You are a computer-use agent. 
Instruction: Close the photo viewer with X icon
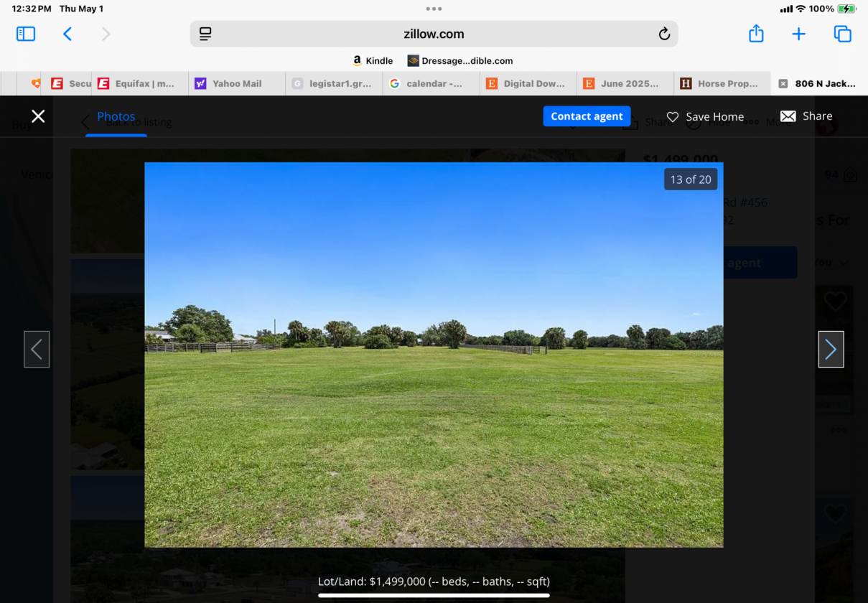click(38, 116)
